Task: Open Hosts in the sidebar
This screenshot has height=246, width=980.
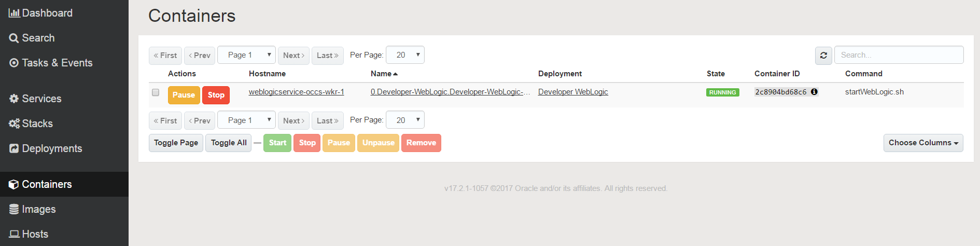Action: [x=29, y=234]
